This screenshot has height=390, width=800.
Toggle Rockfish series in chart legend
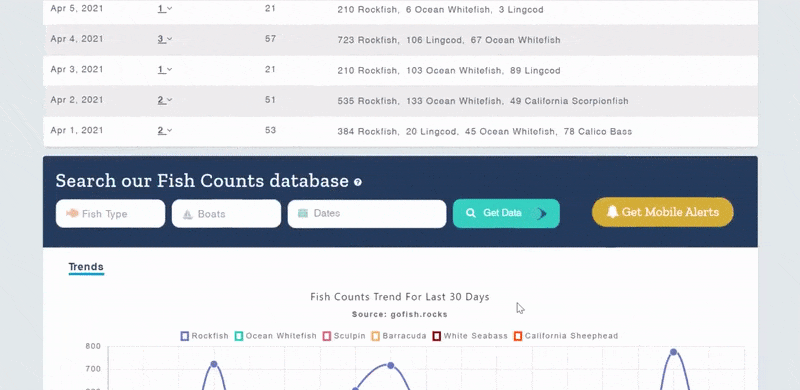pos(205,336)
